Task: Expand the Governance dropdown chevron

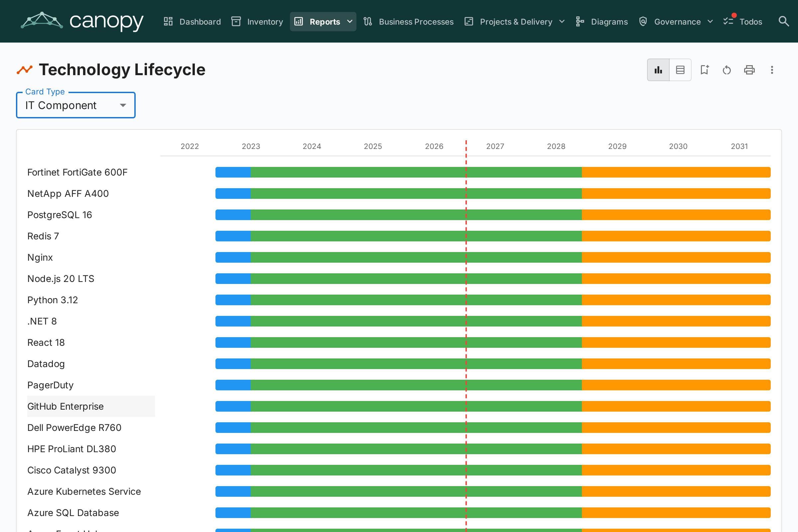Action: (710, 22)
